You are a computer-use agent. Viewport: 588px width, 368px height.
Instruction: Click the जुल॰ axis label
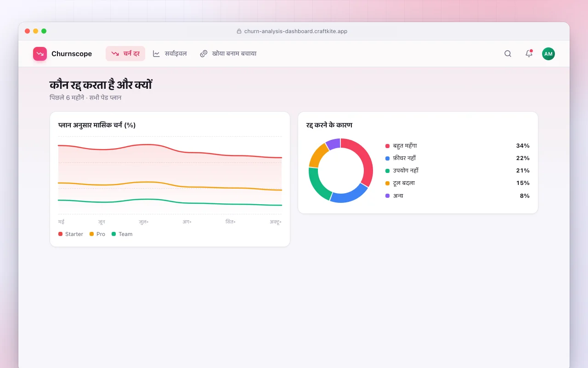point(144,222)
